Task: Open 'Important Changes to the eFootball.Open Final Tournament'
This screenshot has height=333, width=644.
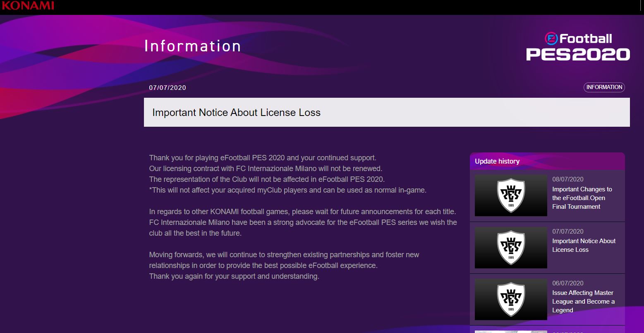Action: pyautogui.click(x=582, y=198)
